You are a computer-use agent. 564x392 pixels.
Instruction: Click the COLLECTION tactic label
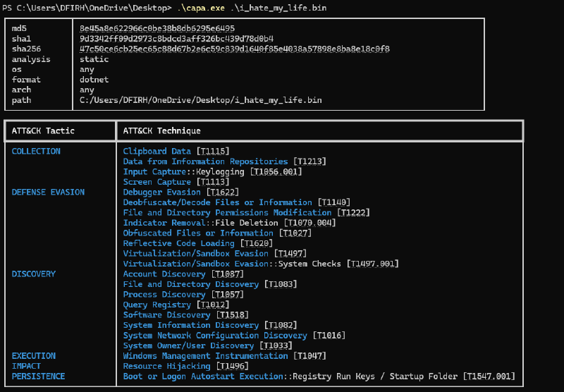pos(36,151)
